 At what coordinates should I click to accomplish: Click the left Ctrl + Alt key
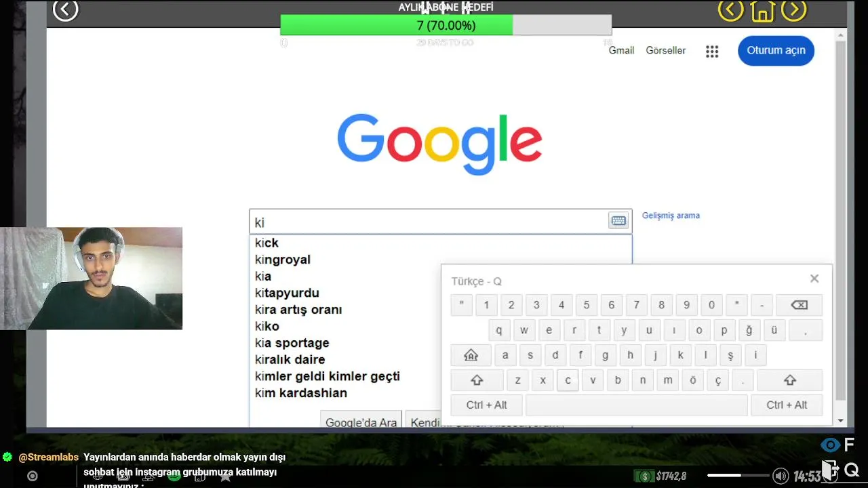click(x=486, y=405)
